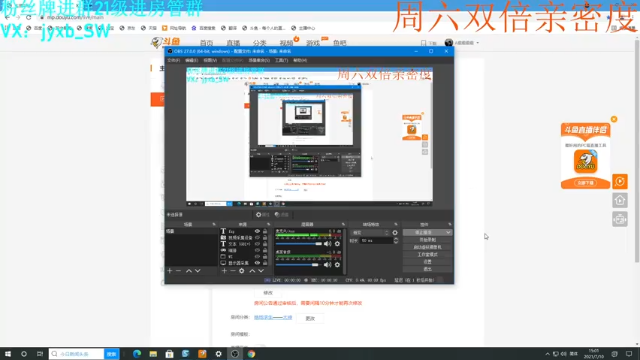Go to the Douyu 直播 nav tab
This screenshot has height=360, width=640.
pos(233,43)
